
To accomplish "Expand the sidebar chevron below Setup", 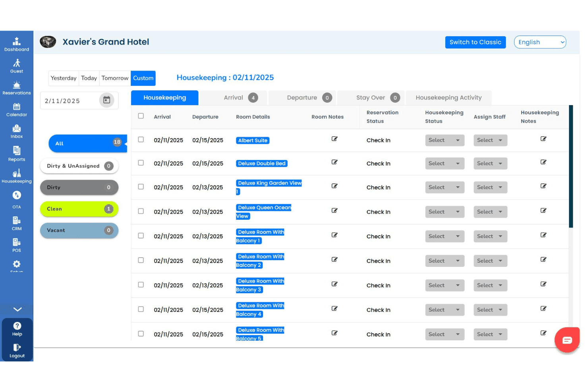I will coord(17,309).
